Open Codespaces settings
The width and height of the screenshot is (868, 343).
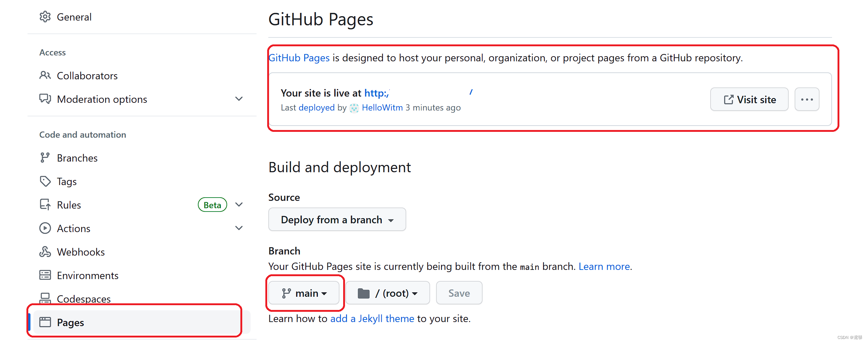pyautogui.click(x=84, y=299)
